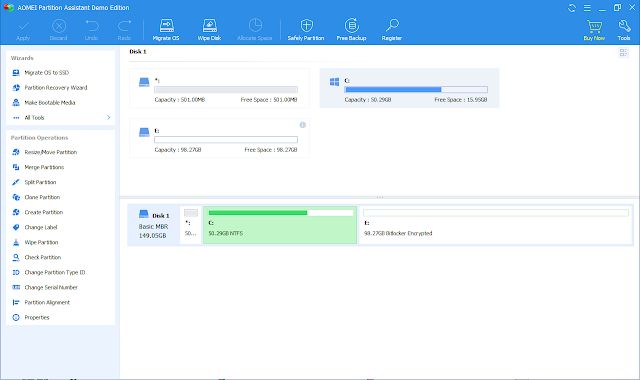
Task: Click info icon on E: card
Action: click(302, 125)
